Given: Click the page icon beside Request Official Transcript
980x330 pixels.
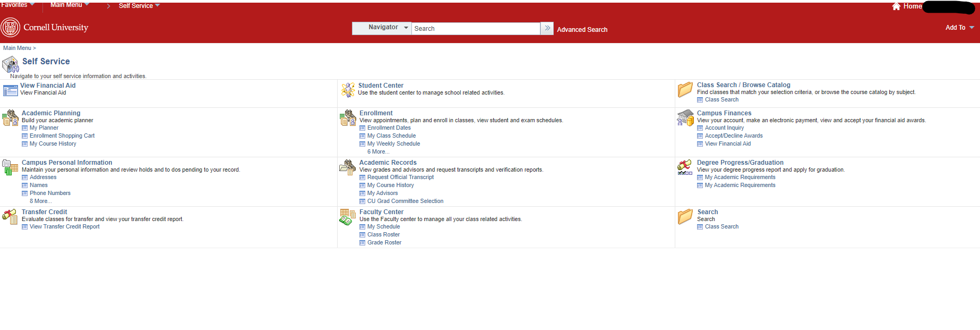Looking at the screenshot, I should (x=362, y=177).
